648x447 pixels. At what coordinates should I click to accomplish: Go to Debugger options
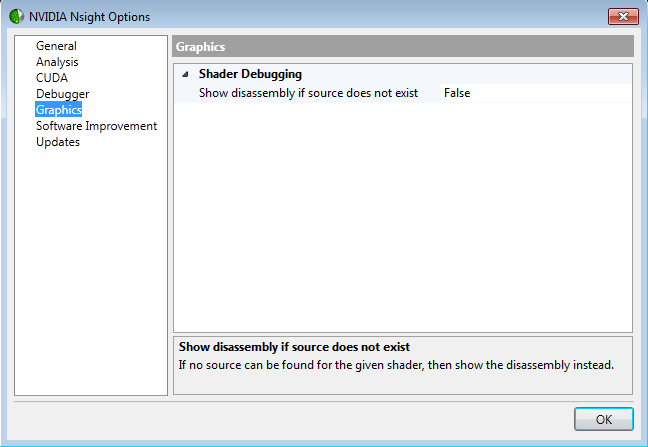pos(62,94)
